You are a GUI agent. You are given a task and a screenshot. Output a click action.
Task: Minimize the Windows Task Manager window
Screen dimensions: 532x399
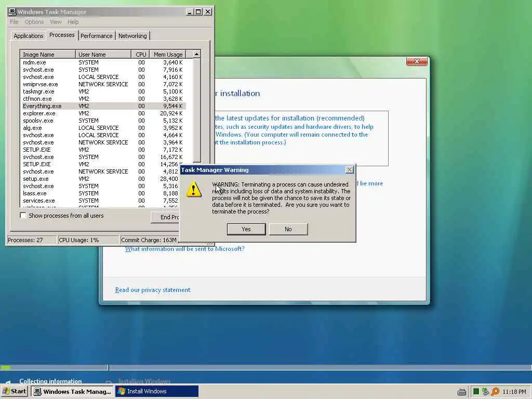[190, 12]
